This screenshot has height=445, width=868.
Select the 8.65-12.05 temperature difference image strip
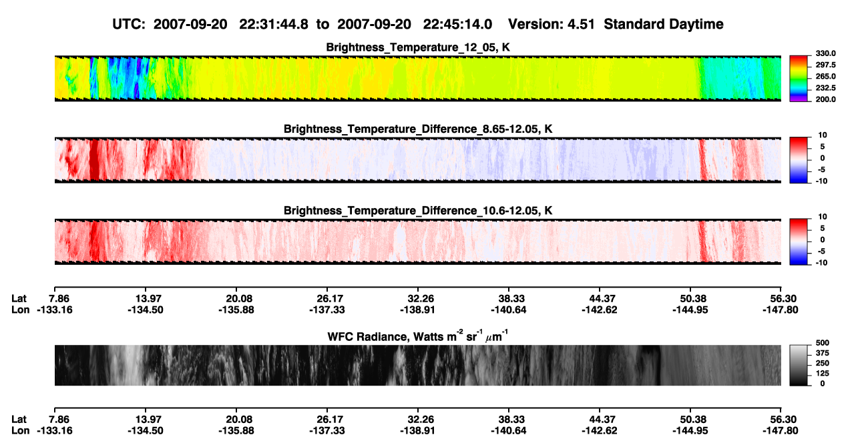click(417, 159)
